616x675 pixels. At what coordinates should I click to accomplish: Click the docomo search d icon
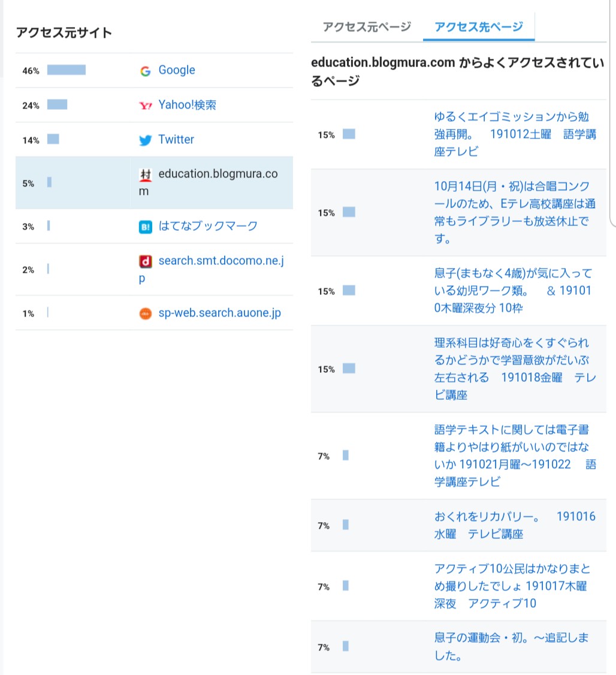(x=144, y=261)
